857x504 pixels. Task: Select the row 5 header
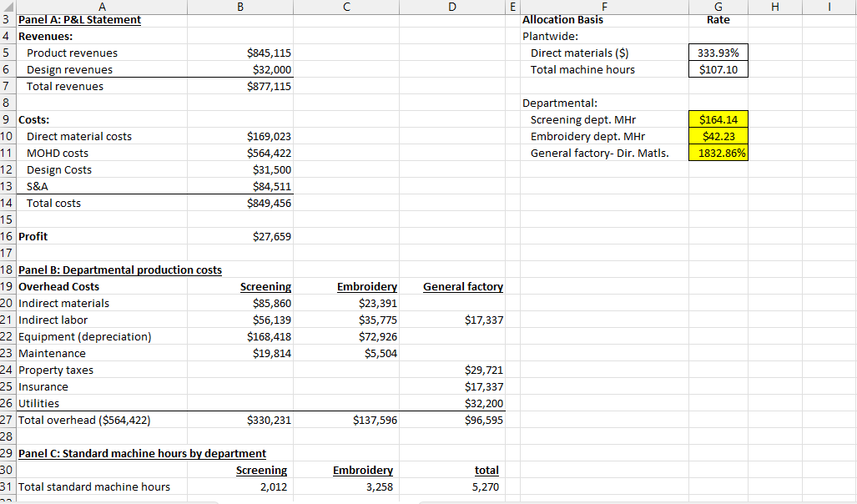tap(7, 53)
